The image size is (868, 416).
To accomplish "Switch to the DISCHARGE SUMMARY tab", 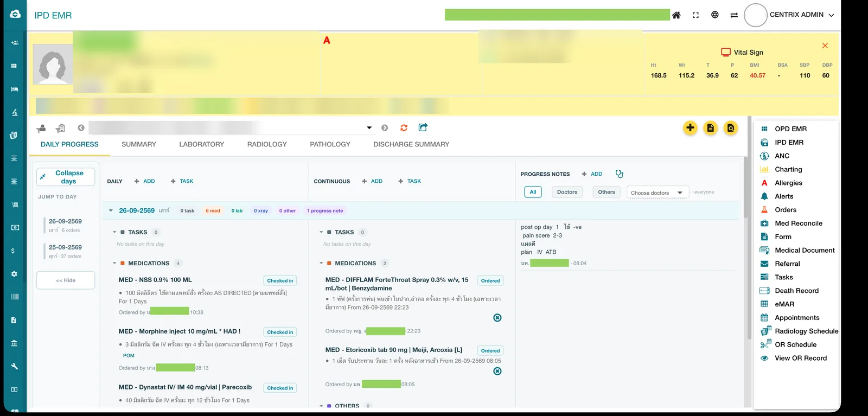I will pos(411,144).
